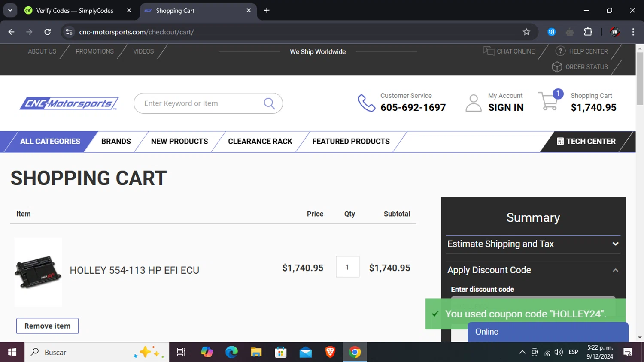
Task: Click the browser profile avatar icon
Action: [x=615, y=32]
